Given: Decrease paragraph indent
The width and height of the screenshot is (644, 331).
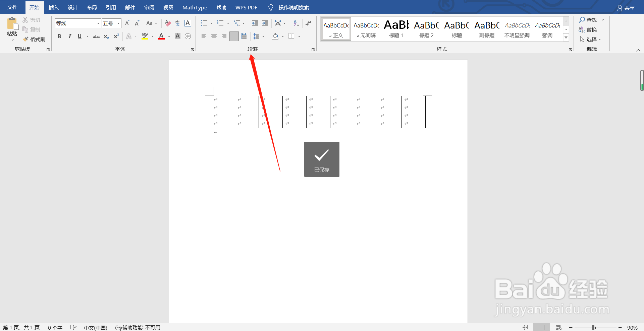Looking at the screenshot, I should tap(255, 23).
